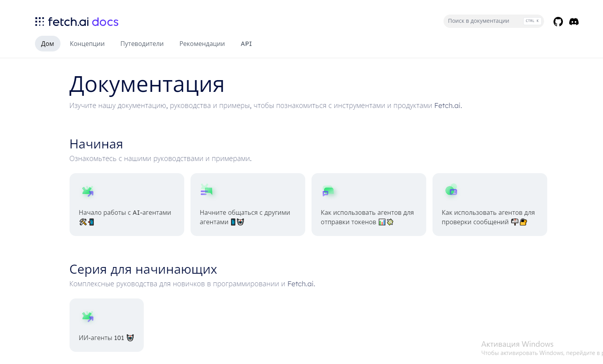
Task: Click the icon on 'Начните общаться с другими агентами' card
Action: coord(207,190)
